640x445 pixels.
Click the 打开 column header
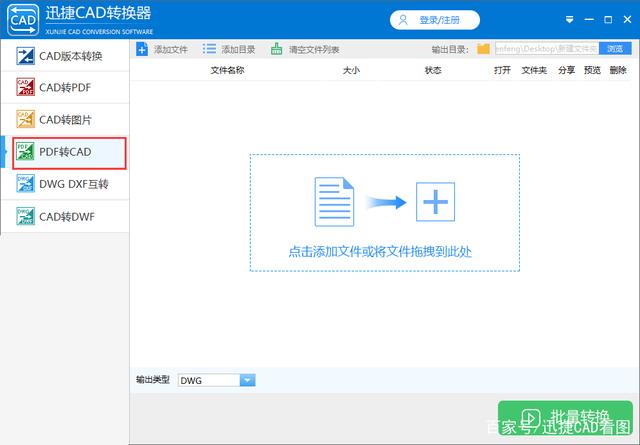502,70
